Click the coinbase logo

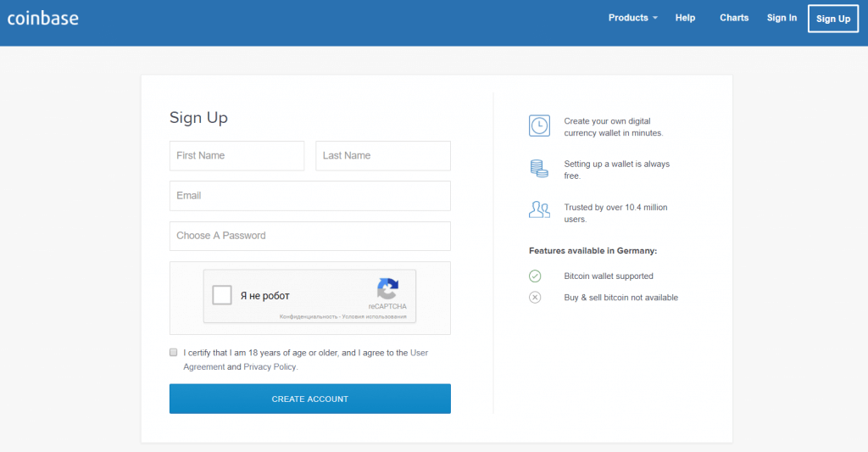[42, 19]
